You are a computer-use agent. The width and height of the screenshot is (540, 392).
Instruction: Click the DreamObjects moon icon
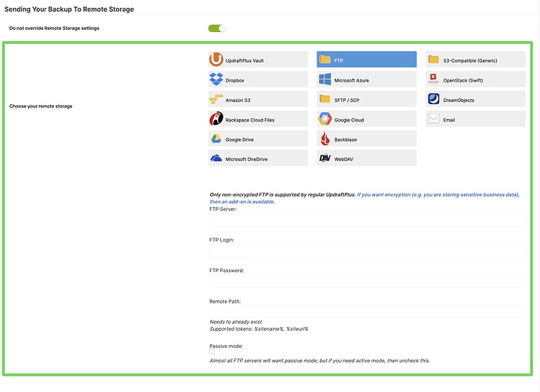click(x=433, y=99)
